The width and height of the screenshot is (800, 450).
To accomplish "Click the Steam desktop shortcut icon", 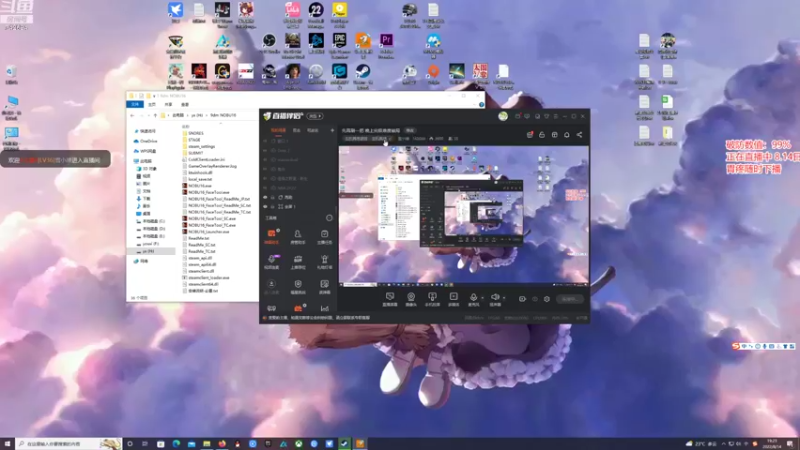I will [363, 71].
